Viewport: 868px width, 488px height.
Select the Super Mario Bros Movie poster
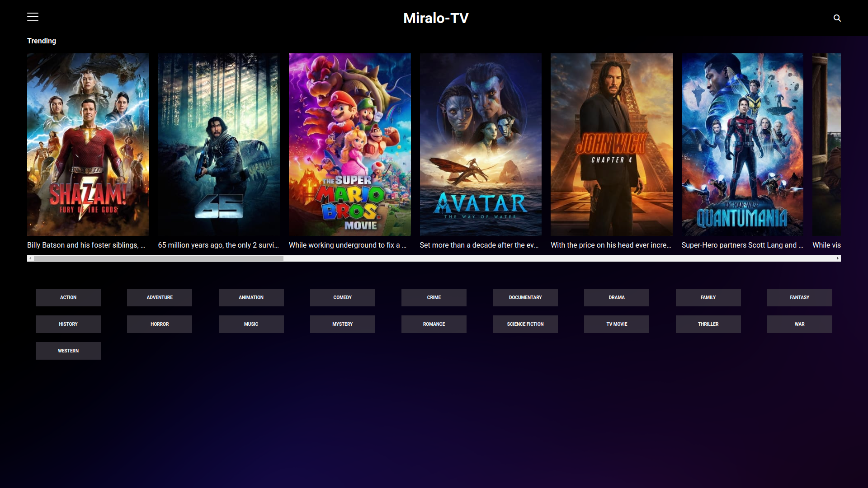point(349,145)
